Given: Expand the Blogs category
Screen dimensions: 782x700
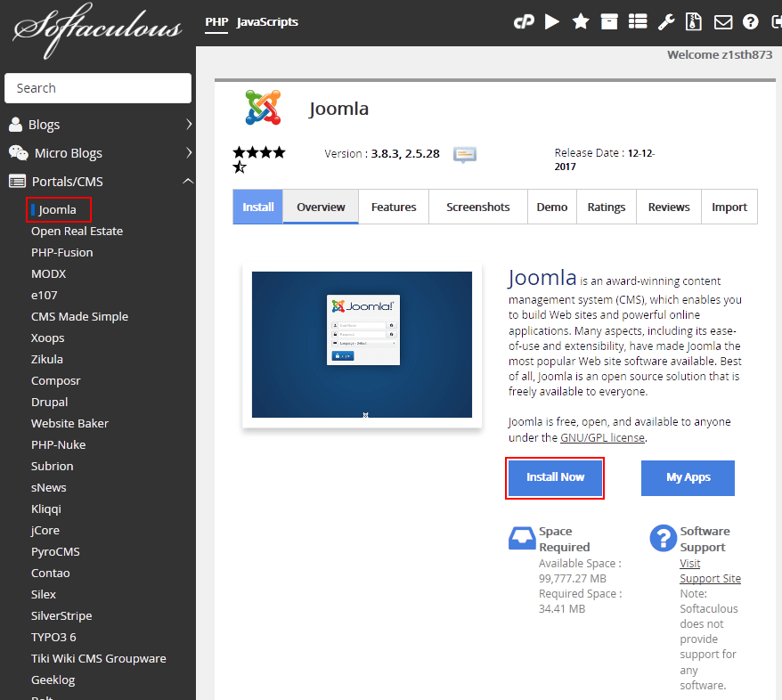Looking at the screenshot, I should [98, 125].
